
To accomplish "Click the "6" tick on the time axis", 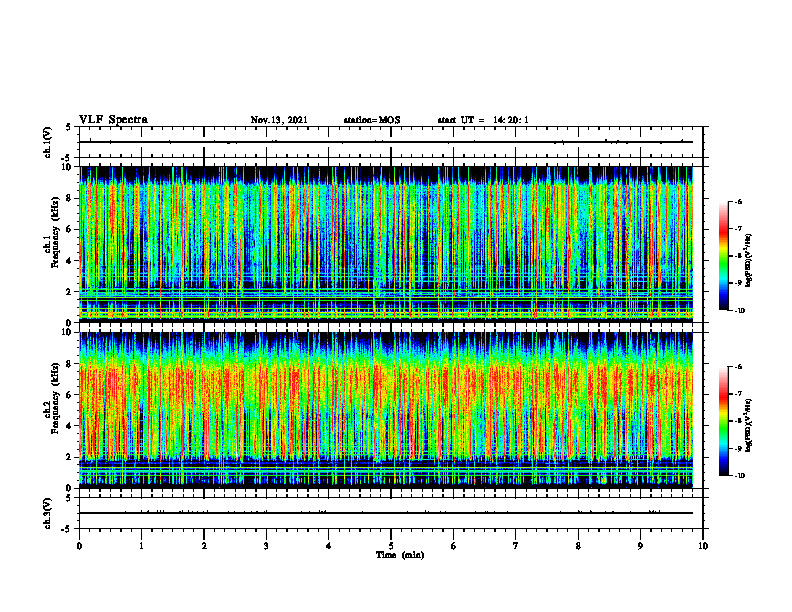I will pyautogui.click(x=454, y=546).
